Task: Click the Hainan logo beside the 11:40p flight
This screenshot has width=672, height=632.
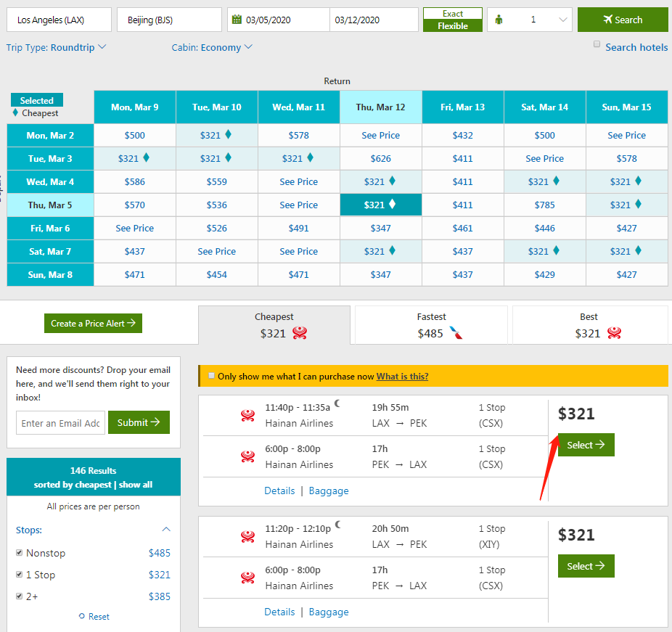Action: [247, 415]
